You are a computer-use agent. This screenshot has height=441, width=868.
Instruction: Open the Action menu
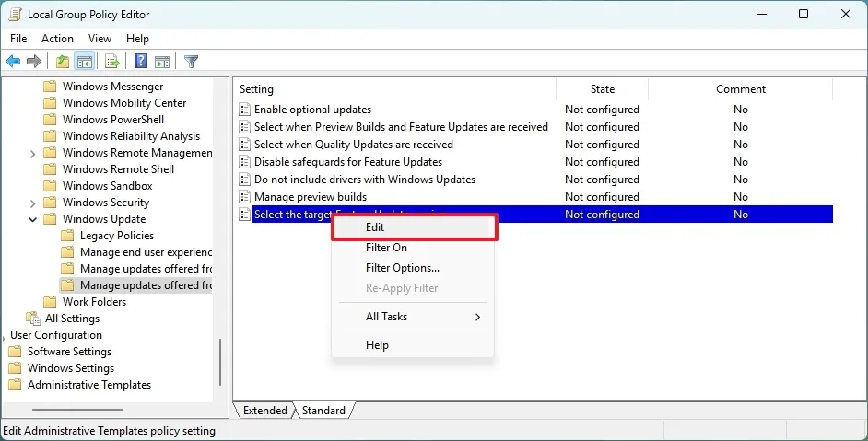57,38
